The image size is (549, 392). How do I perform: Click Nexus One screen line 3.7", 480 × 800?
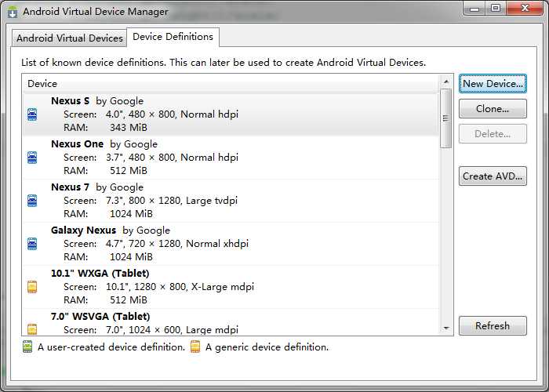point(151,158)
